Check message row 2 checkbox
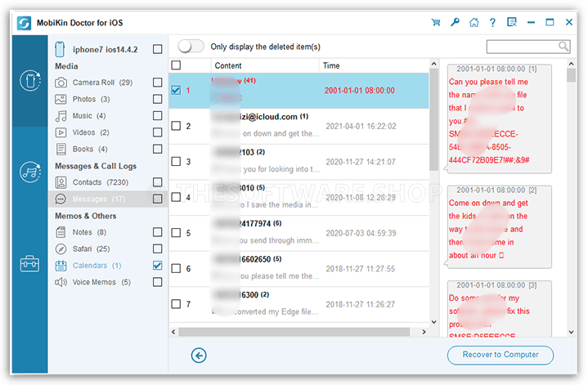This screenshot has height=385, width=588. point(176,126)
